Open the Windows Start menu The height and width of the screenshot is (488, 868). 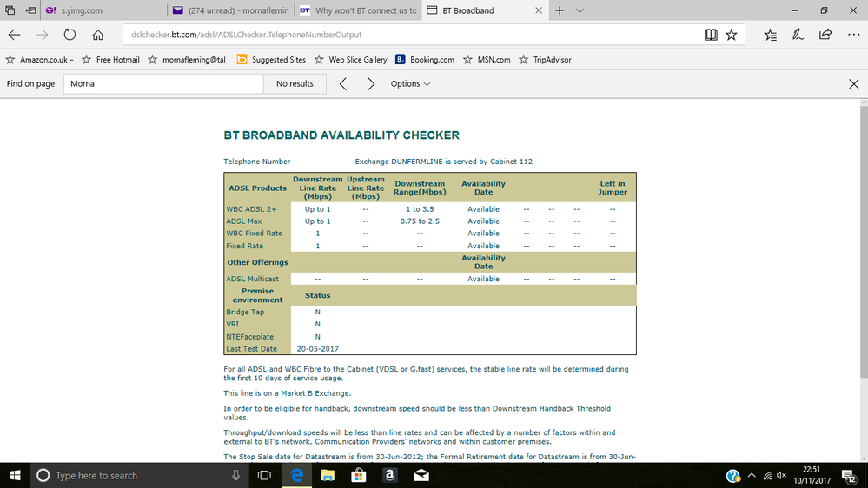tap(15, 475)
